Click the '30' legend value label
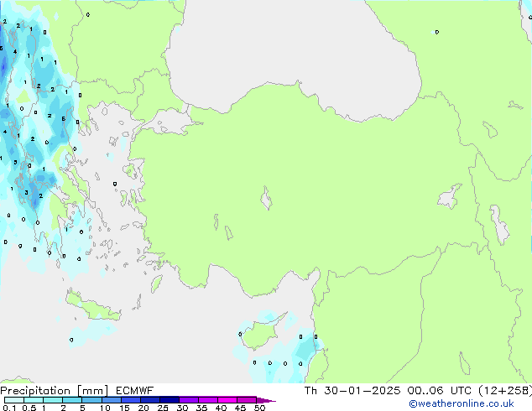This screenshot has width=532, height=411. click(x=182, y=408)
